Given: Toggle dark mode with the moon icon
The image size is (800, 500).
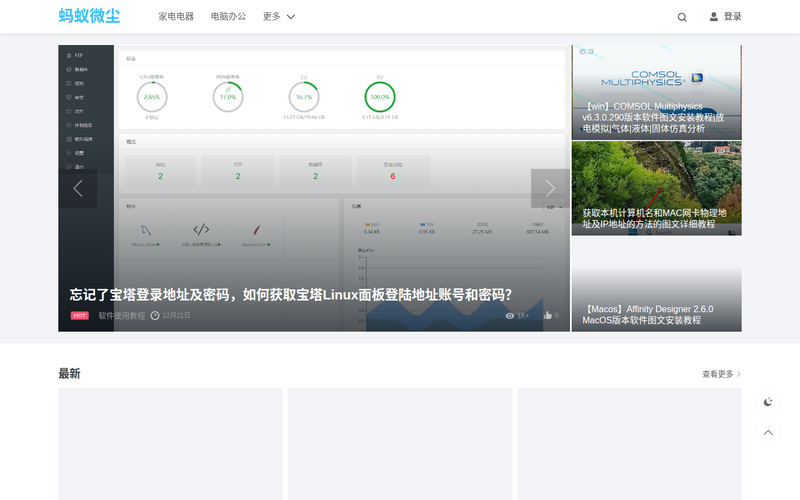Looking at the screenshot, I should click(x=768, y=402).
